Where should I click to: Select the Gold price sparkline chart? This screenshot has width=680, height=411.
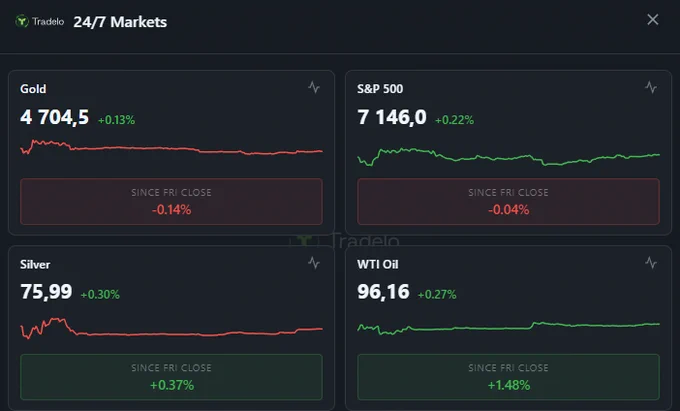tap(171, 147)
